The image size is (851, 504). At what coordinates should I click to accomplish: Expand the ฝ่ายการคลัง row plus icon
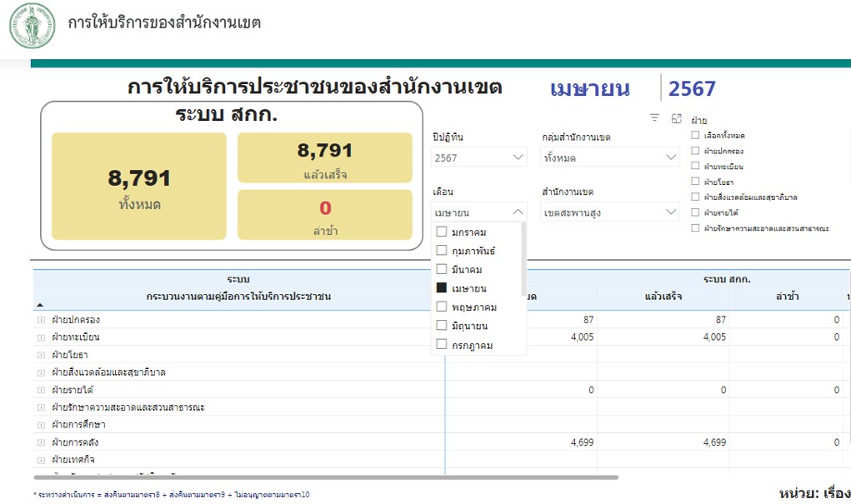tap(41, 442)
